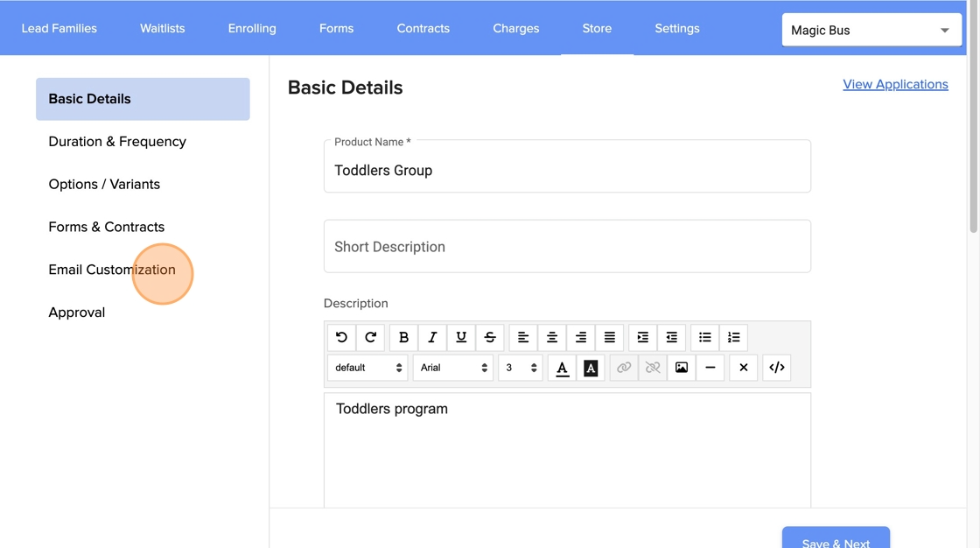The image size is (980, 548).
Task: Align description text right
Action: [x=581, y=337]
